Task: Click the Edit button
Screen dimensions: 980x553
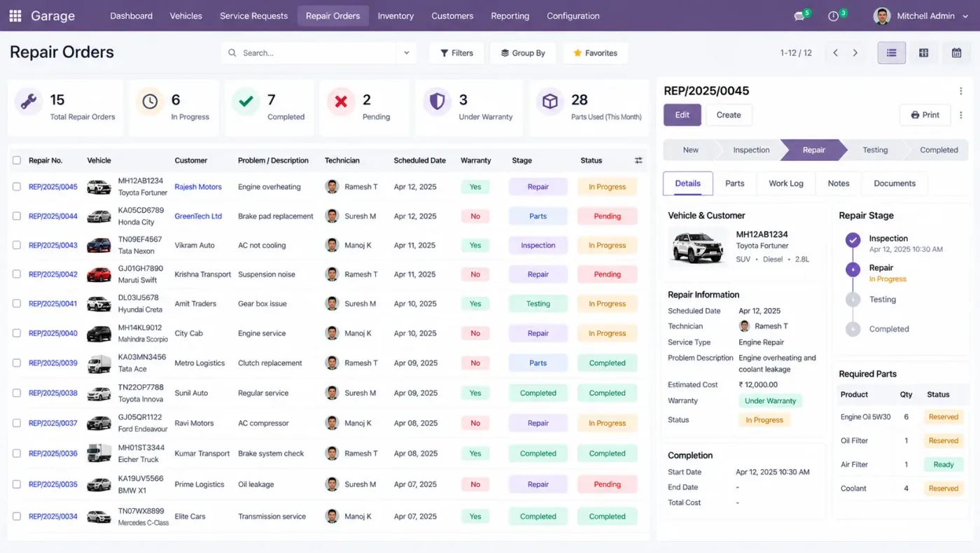Action: 682,115
